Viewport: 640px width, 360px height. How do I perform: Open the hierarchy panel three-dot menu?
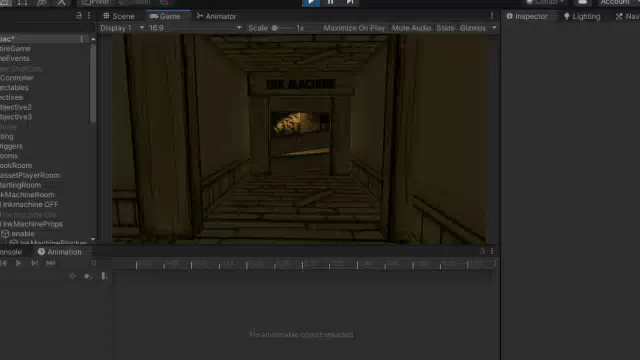coord(89,16)
